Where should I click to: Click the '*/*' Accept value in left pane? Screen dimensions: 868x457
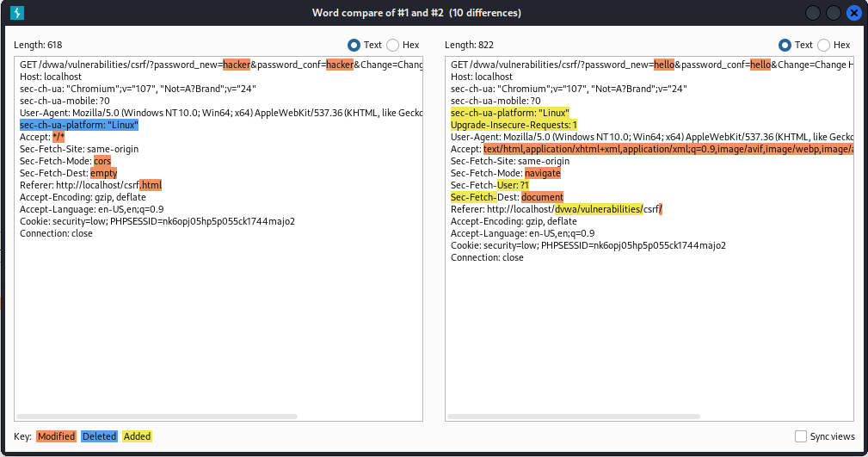(x=58, y=137)
